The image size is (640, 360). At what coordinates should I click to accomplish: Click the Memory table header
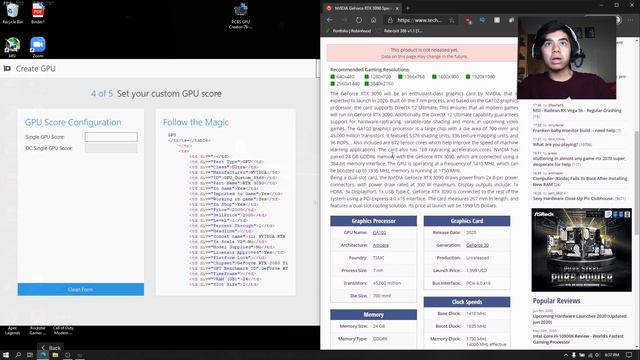373,314
